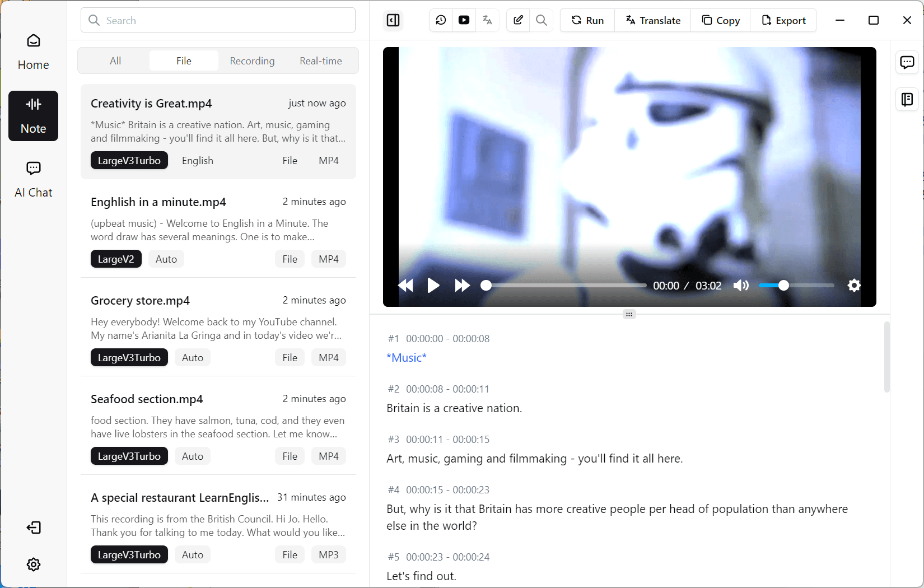Open the Translate menu
Screen dimensions: 924x588
[x=653, y=21]
